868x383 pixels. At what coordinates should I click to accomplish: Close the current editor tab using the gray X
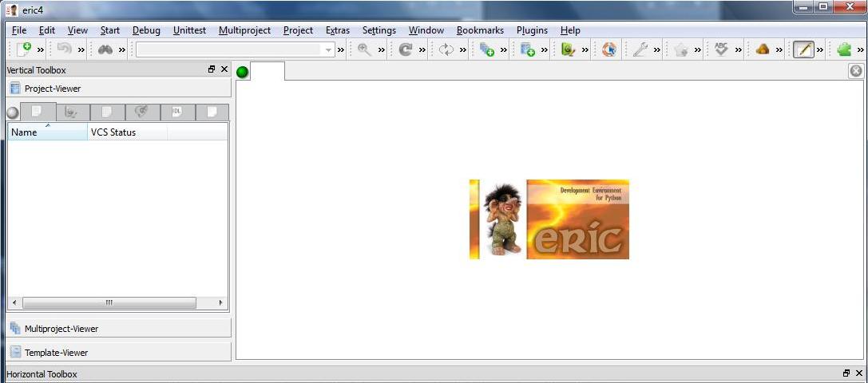click(856, 71)
